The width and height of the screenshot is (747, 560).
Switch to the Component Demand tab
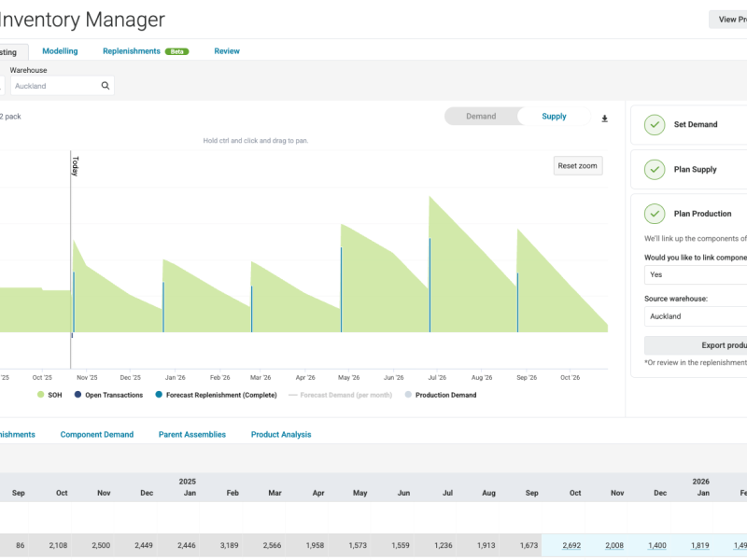point(97,435)
